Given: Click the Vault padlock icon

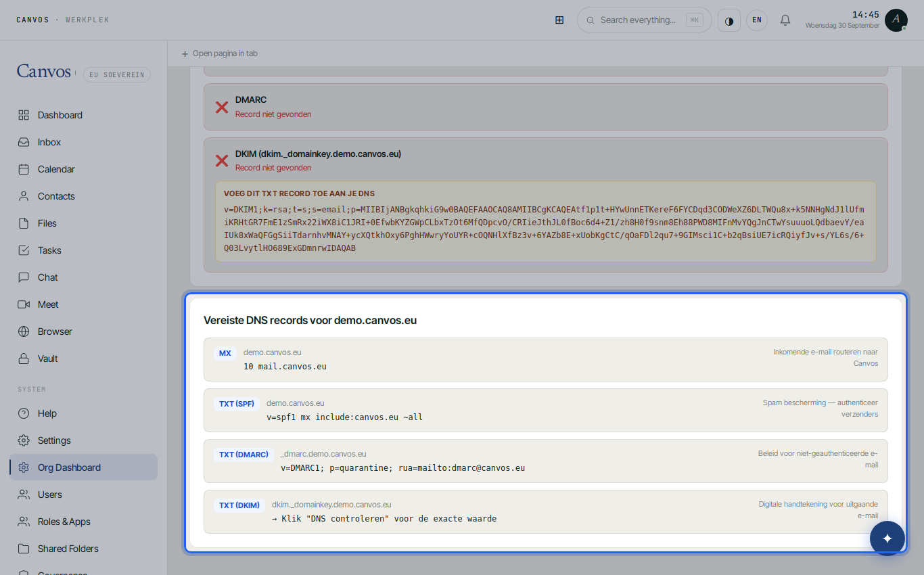Looking at the screenshot, I should 24,359.
